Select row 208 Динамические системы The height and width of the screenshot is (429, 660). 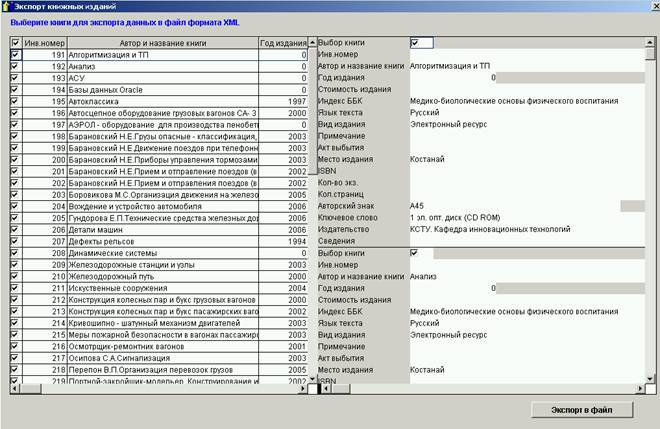pyautogui.click(x=163, y=253)
